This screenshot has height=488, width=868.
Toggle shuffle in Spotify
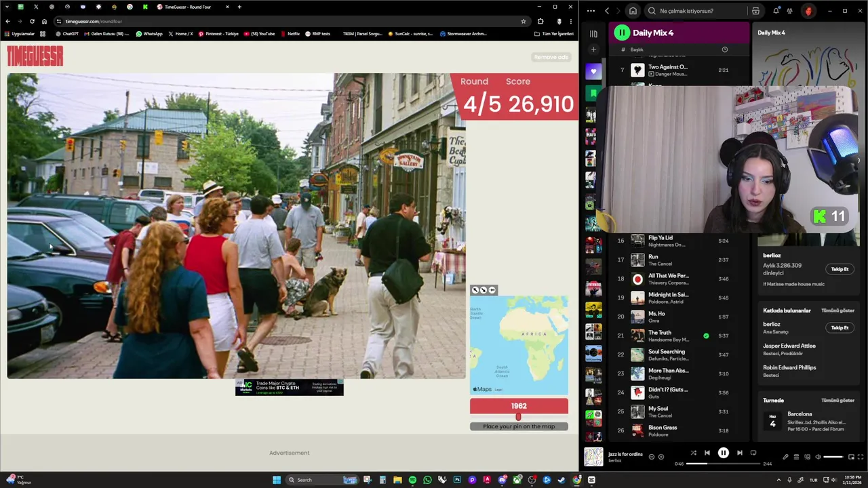(x=693, y=453)
